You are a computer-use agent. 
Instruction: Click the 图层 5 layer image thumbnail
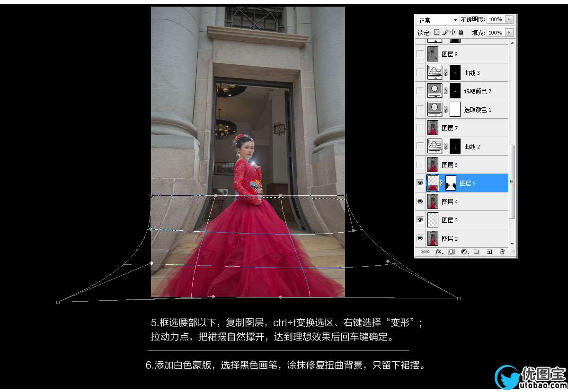click(433, 183)
